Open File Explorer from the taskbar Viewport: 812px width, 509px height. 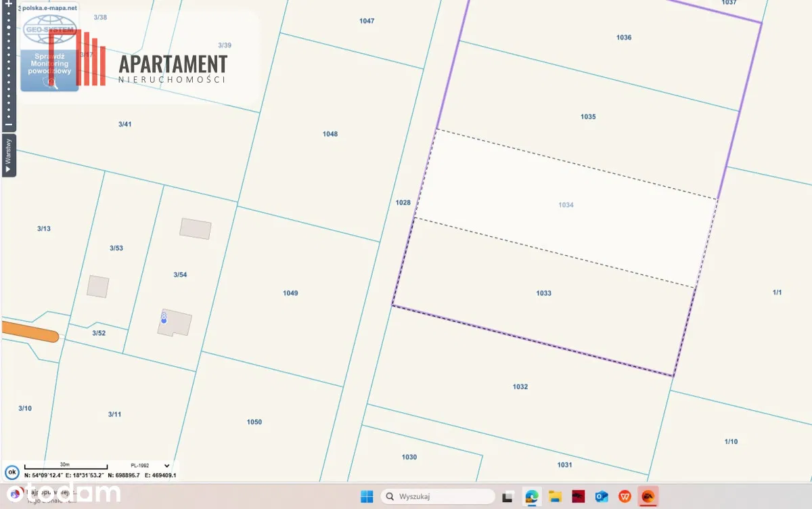555,497
